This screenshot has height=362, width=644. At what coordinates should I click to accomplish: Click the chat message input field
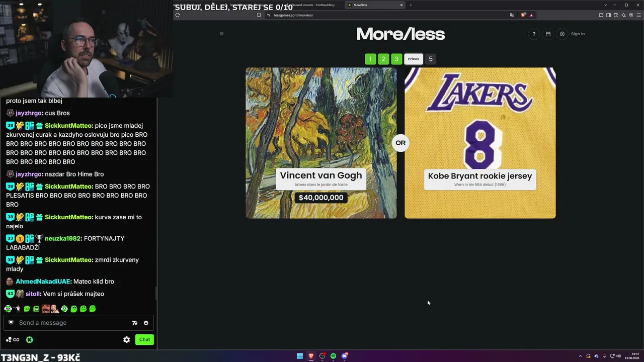[78, 323]
